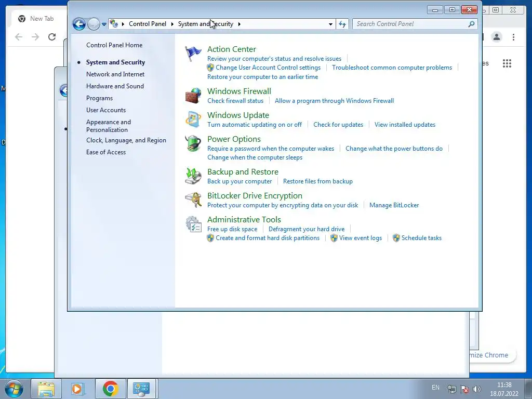Go back with the Control Panel back arrow

point(79,24)
